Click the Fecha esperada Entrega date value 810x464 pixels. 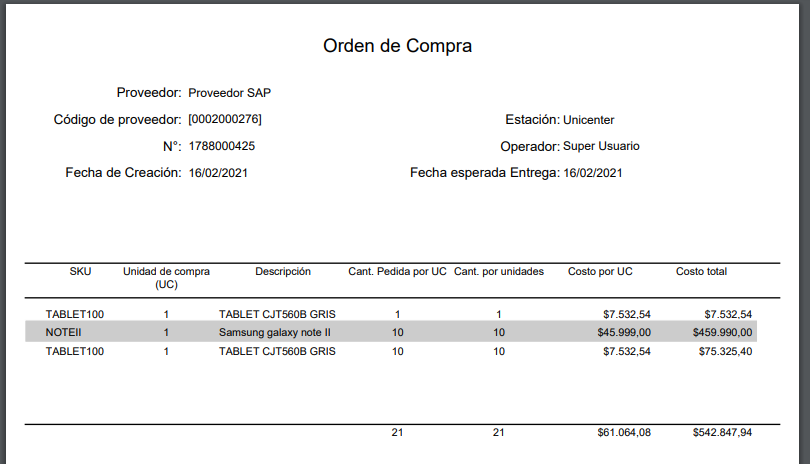point(593,173)
